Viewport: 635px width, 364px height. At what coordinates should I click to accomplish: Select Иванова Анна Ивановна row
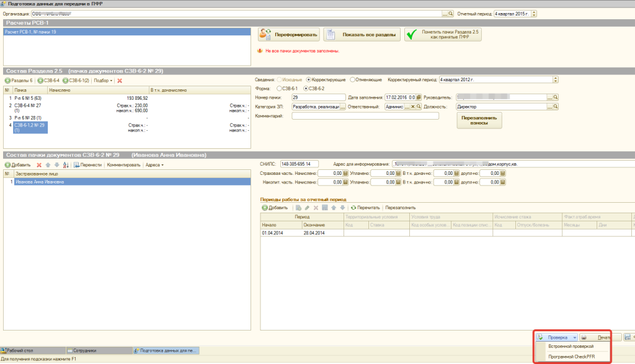pos(127,182)
